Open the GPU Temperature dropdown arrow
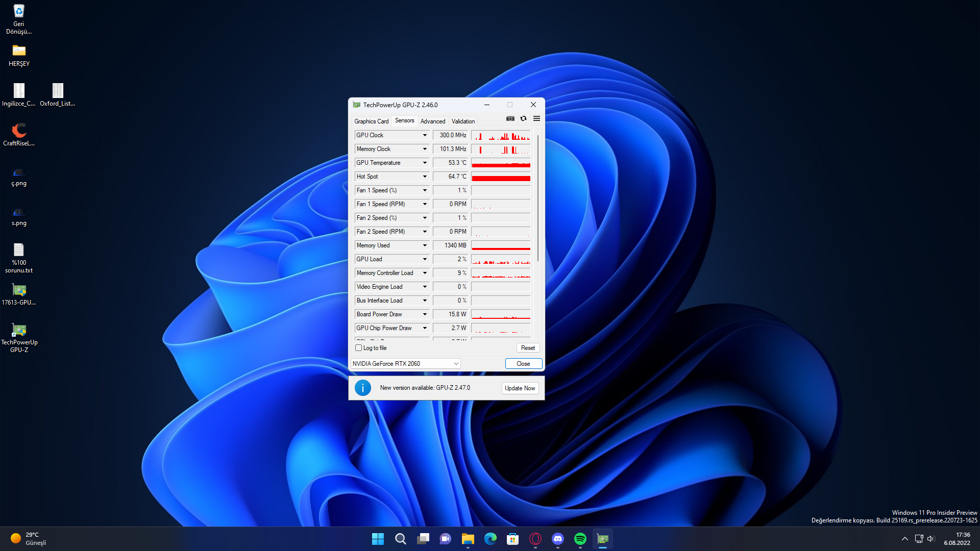The image size is (980, 551). 424,163
